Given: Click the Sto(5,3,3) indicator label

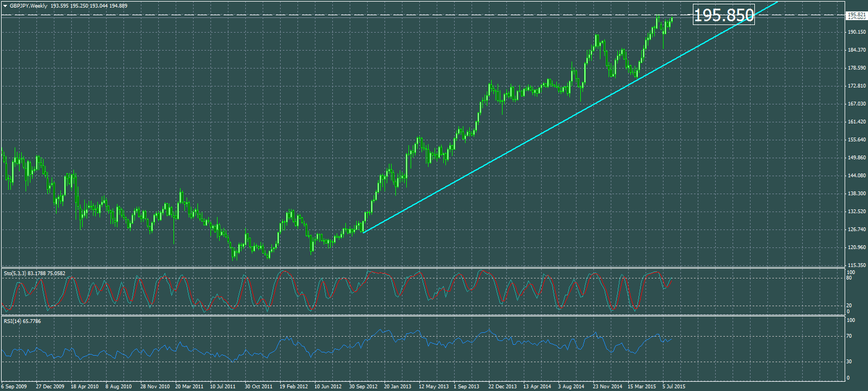Looking at the screenshot, I should 15,273.
